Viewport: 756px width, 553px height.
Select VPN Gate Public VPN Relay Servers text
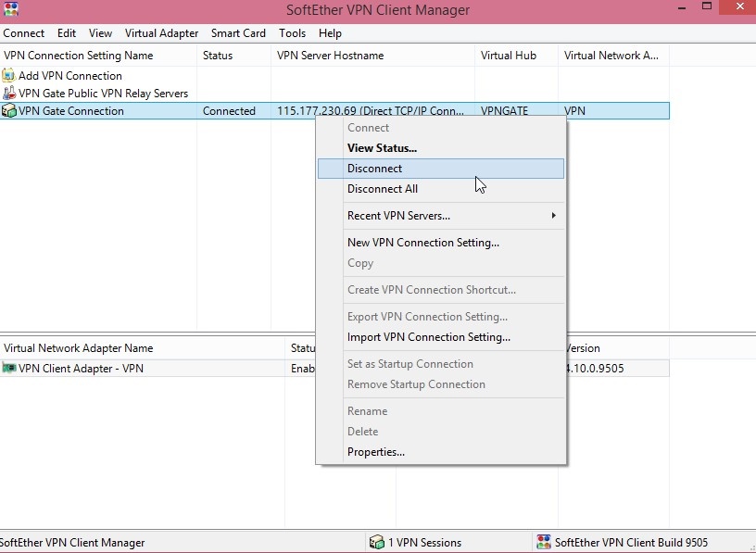103,94
